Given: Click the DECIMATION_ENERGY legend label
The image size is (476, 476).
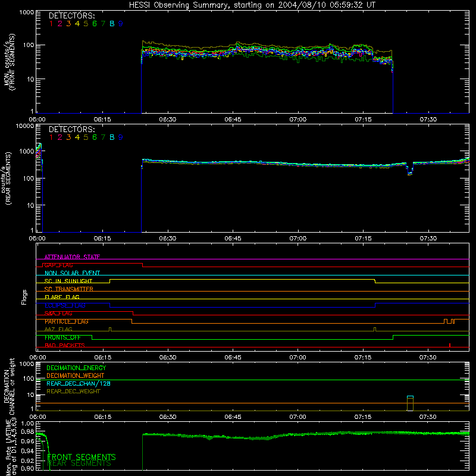Looking at the screenshot, I should (x=76, y=368).
